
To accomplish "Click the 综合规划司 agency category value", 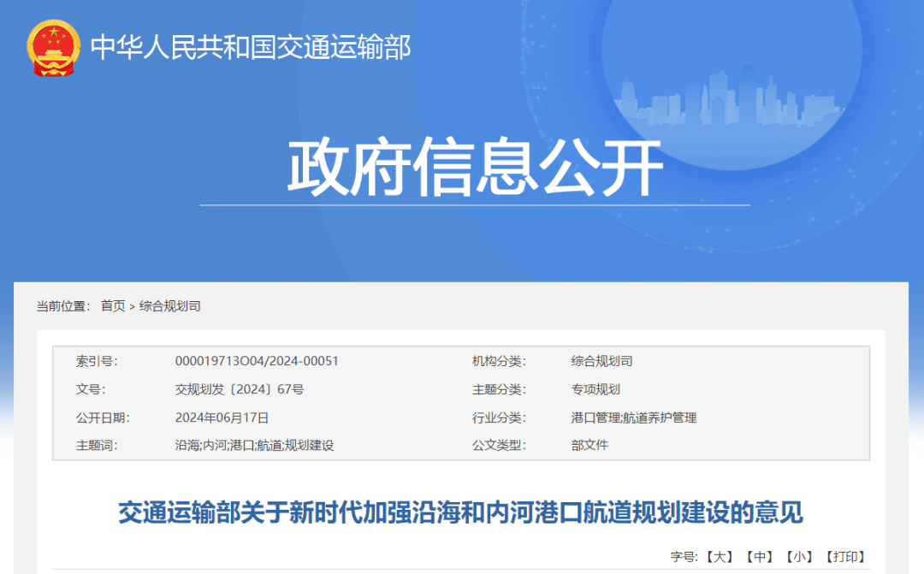I will coord(601,360).
